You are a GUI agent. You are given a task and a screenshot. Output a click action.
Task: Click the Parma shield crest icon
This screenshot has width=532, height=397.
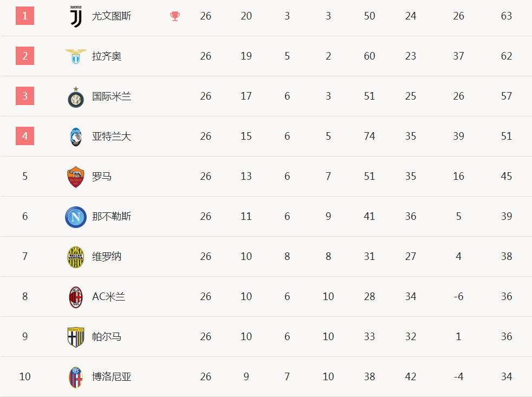click(76, 337)
